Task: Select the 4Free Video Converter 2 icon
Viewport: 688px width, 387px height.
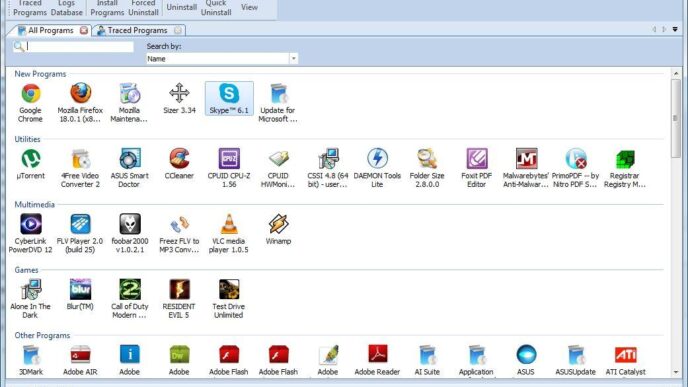Action: [x=80, y=159]
